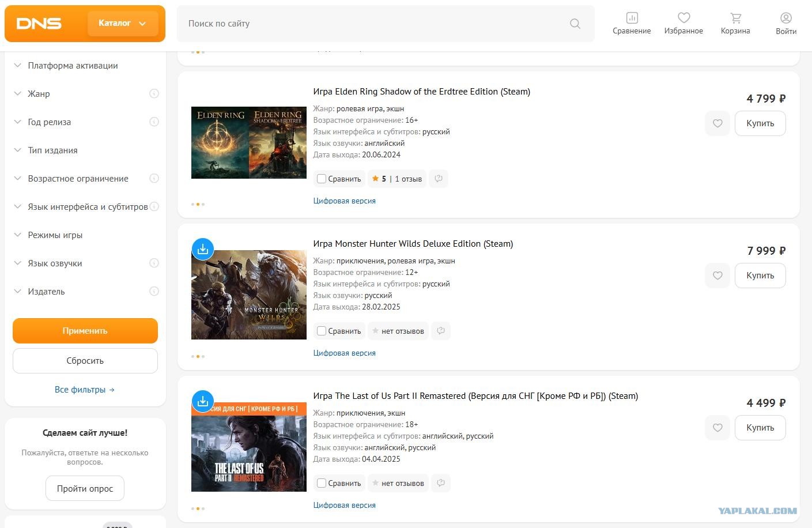Image resolution: width=812 pixels, height=528 pixels.
Task: Click info icon next to Издатель filter
Action: tap(154, 291)
